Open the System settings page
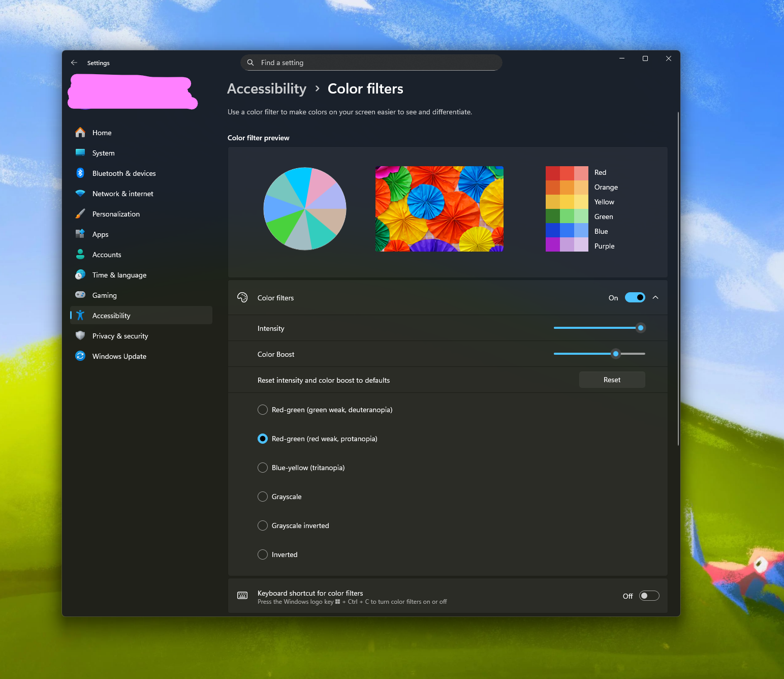This screenshot has width=784, height=679. (104, 153)
